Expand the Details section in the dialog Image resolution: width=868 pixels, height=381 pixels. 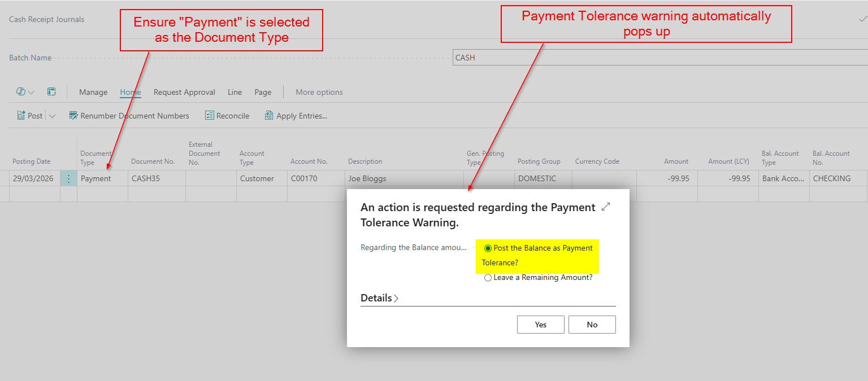(x=379, y=298)
